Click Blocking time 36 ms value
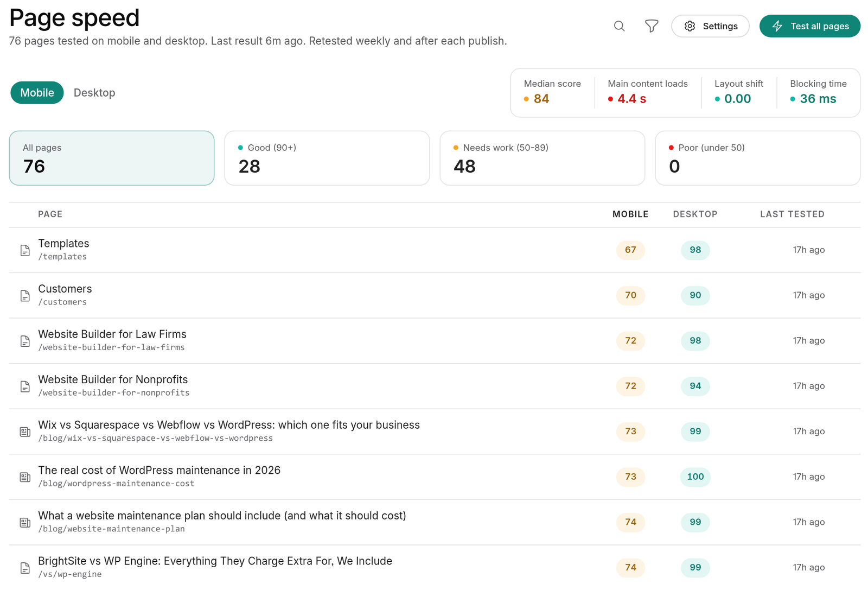The width and height of the screenshot is (868, 590). pos(818,99)
